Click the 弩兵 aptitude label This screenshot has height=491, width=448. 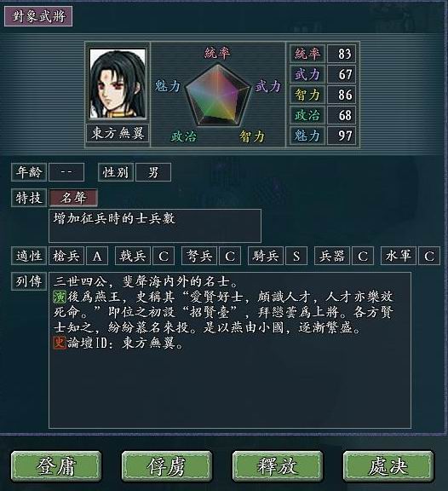(199, 256)
